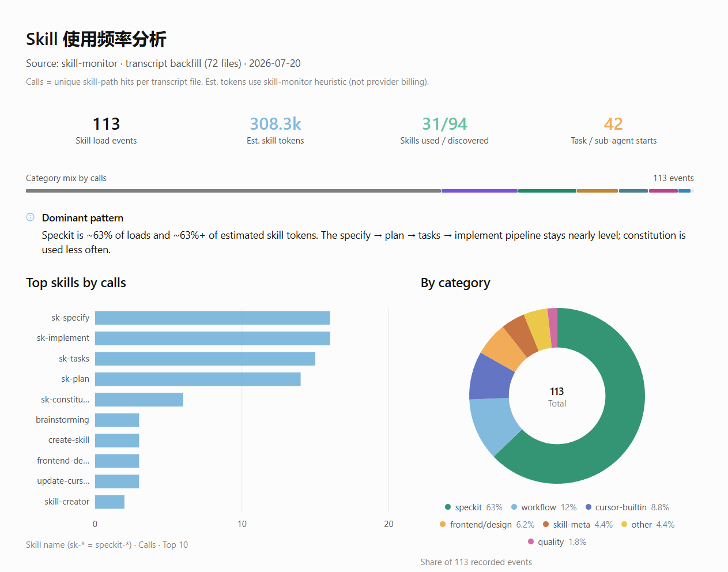Click the create-skill bar
728x572 pixels.
click(x=117, y=441)
